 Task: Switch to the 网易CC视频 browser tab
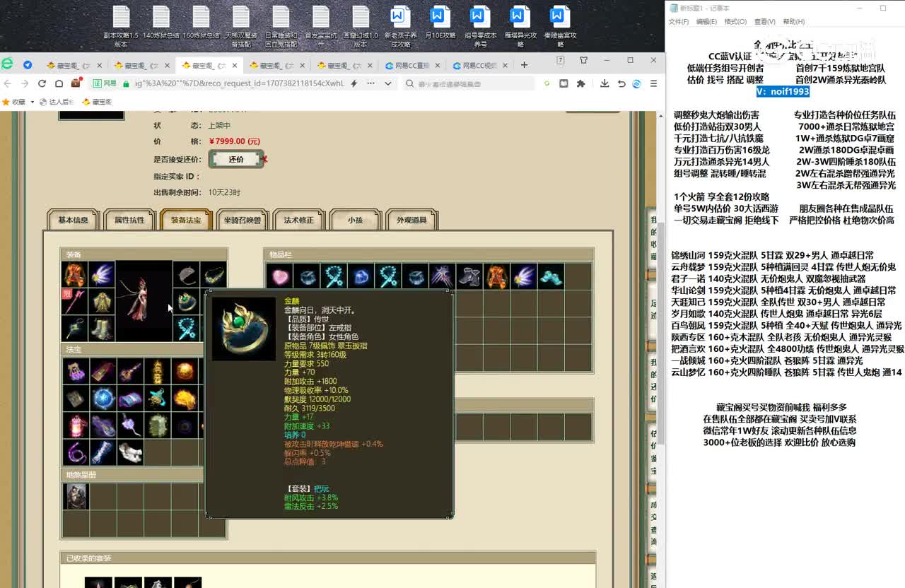point(481,65)
